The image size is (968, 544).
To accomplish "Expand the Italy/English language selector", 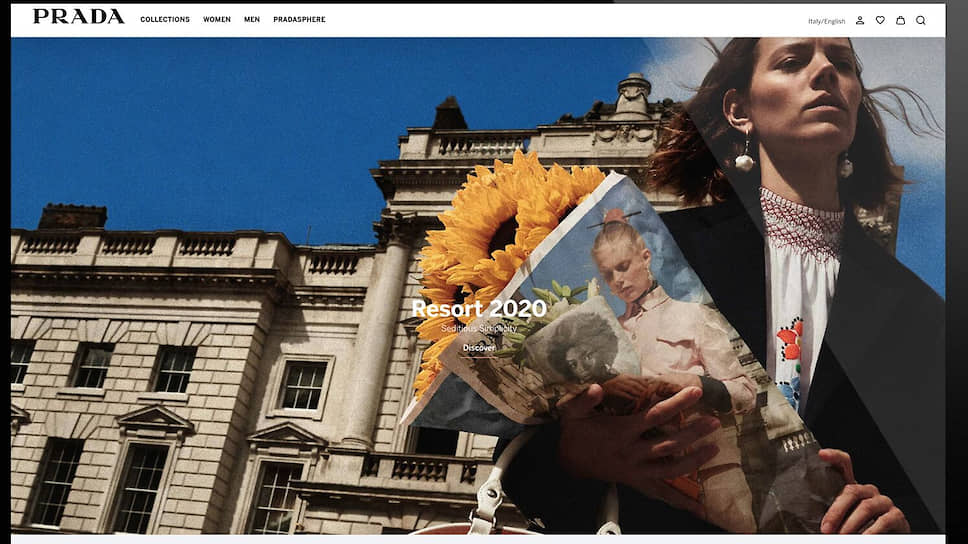I will click(826, 21).
